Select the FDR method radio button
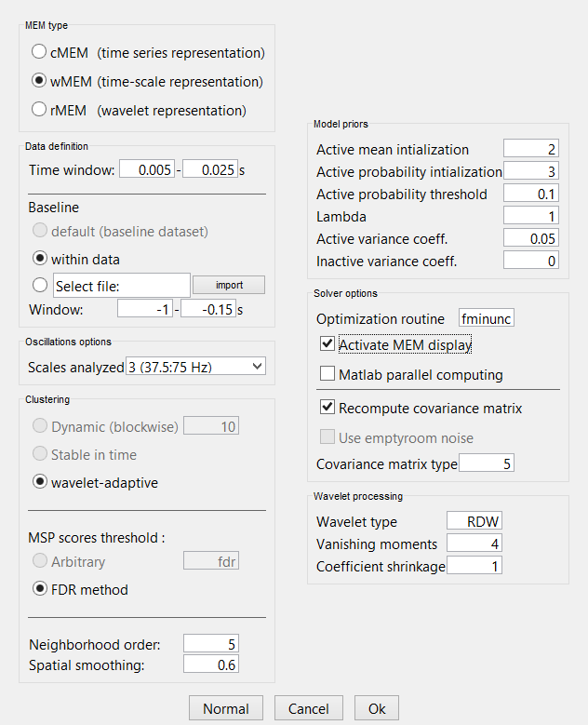 coord(40,588)
